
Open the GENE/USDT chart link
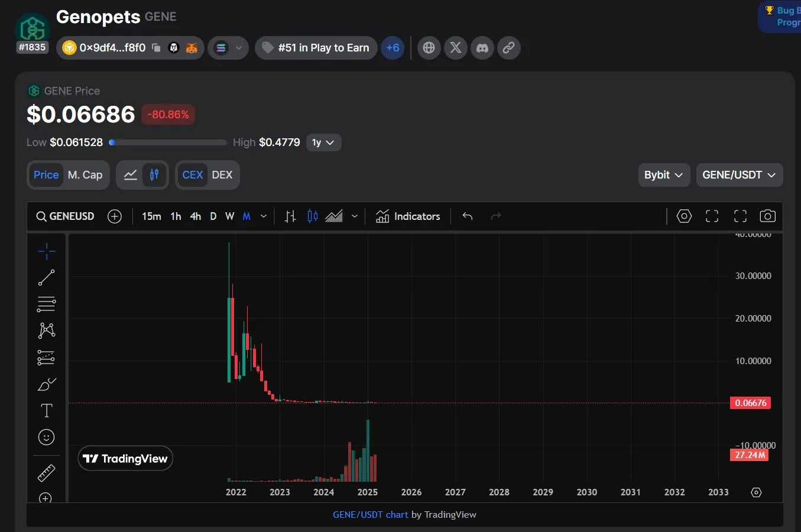370,515
